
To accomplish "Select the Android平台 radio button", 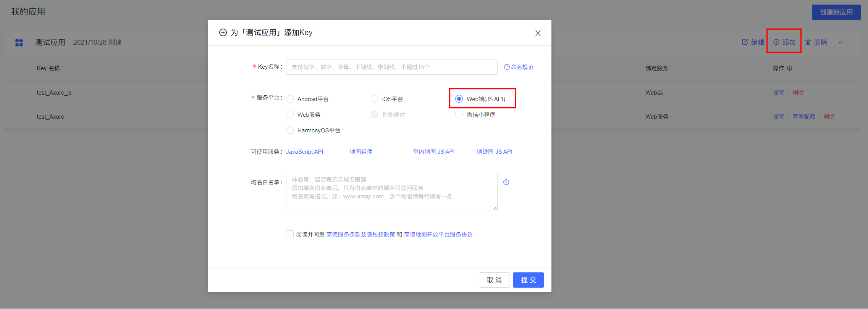I will 290,99.
